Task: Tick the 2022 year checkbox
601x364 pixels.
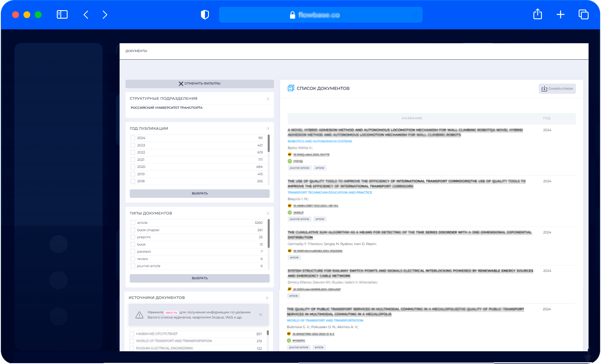Action: (133, 152)
